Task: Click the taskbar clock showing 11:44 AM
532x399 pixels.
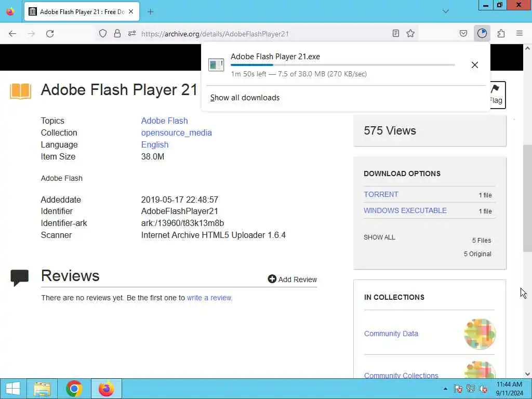Action: click(x=509, y=389)
